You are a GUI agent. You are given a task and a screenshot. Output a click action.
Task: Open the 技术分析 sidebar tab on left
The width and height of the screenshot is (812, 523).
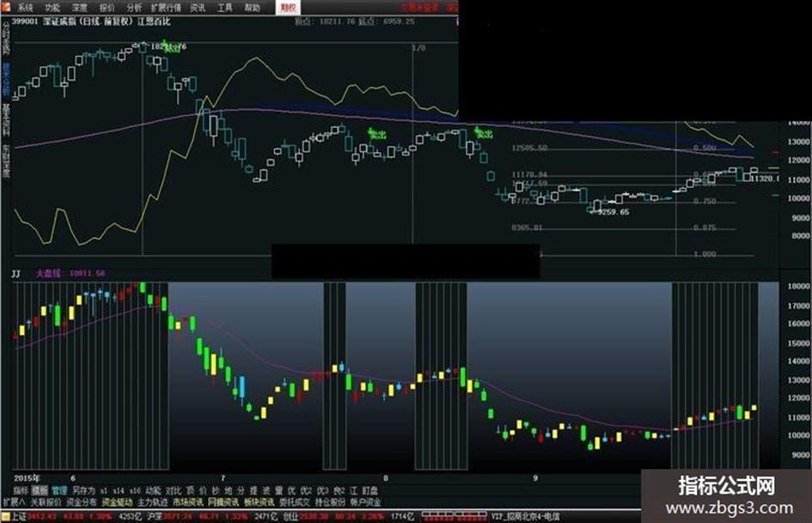coord(6,79)
